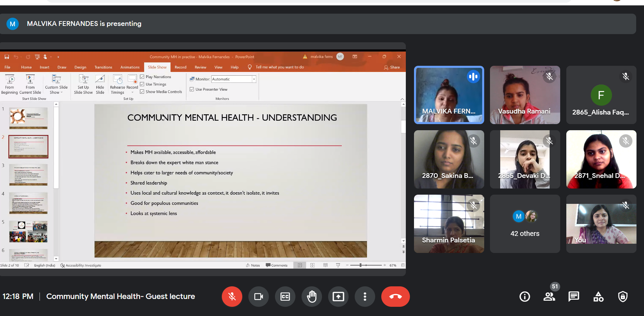The height and width of the screenshot is (316, 644).
Task: Start slideshow From Beginning
Action: [x=9, y=84]
